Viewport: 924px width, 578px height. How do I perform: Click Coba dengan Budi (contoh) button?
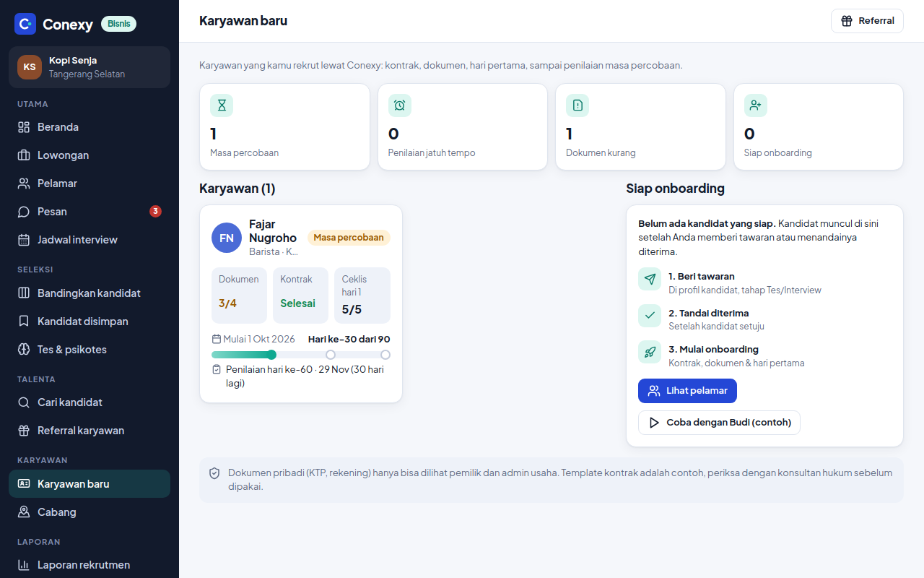719,423
